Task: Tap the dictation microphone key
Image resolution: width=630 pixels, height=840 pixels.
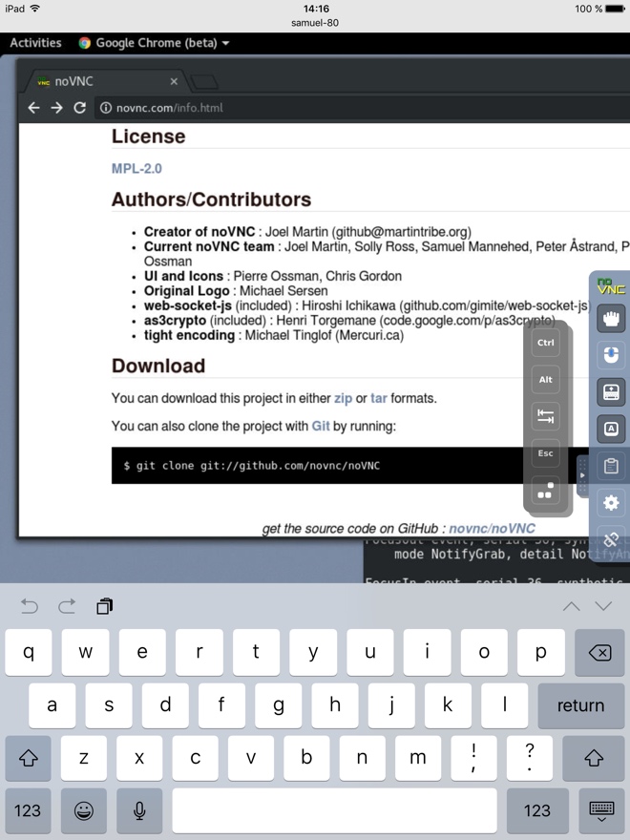Action: tap(139, 810)
